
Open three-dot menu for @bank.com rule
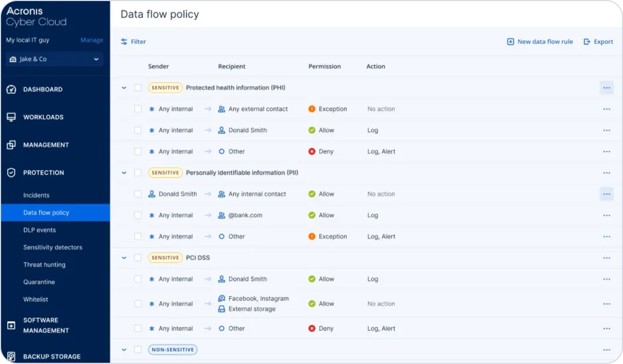tap(606, 216)
